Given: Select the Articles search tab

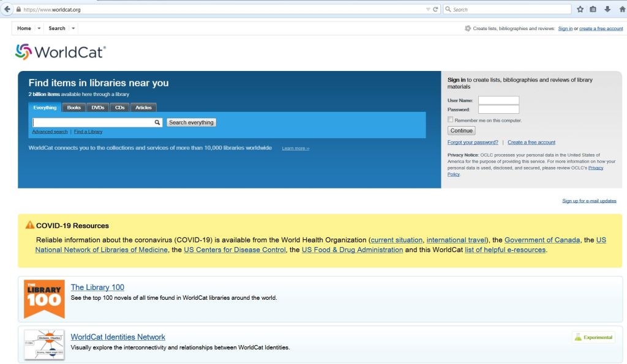Looking at the screenshot, I should 143,108.
